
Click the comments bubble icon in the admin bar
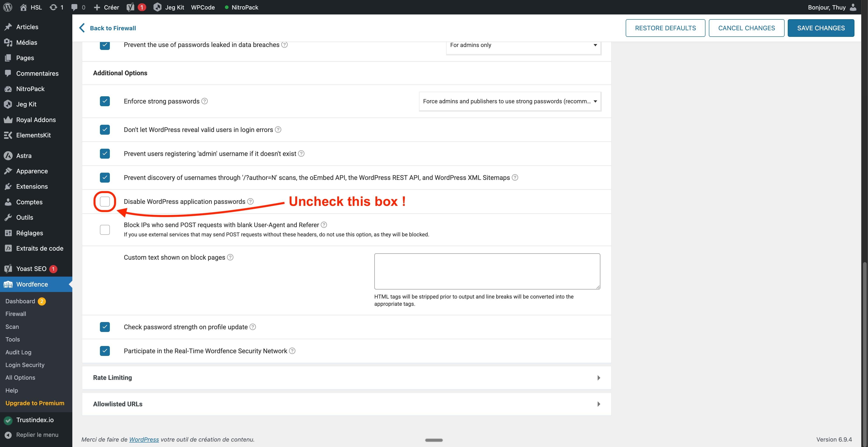[x=74, y=7]
